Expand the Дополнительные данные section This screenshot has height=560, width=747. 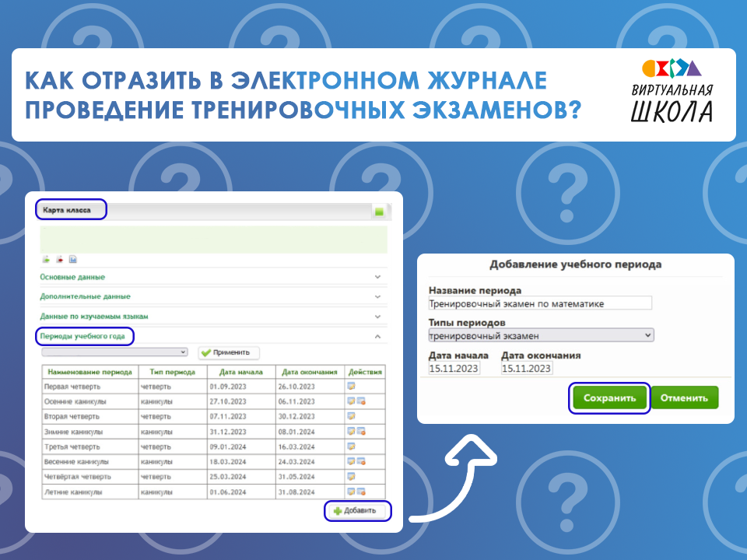377,296
